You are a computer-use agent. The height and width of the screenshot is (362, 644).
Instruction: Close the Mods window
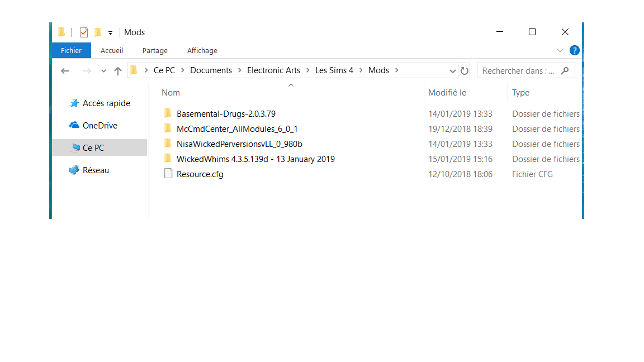[565, 32]
